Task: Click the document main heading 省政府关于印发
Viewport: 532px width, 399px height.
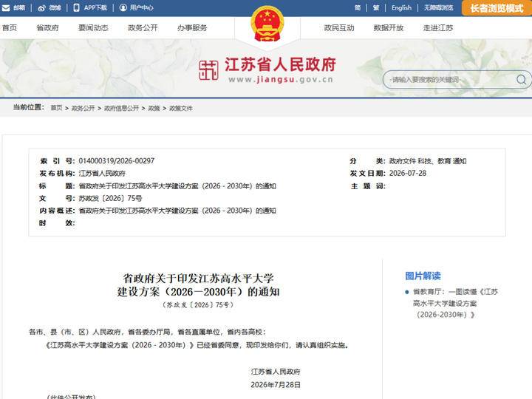Action: (198, 285)
